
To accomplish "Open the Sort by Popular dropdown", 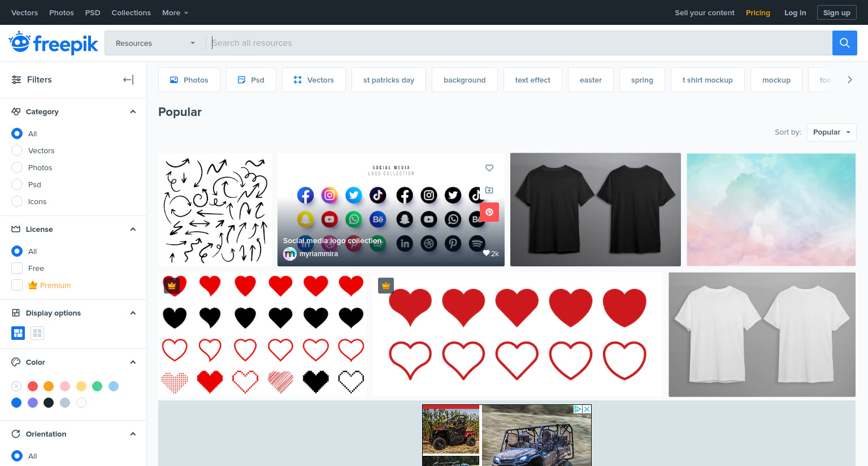I will pyautogui.click(x=832, y=132).
